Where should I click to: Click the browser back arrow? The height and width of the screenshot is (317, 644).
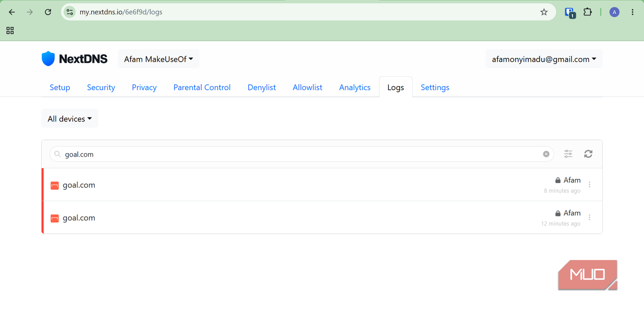12,12
